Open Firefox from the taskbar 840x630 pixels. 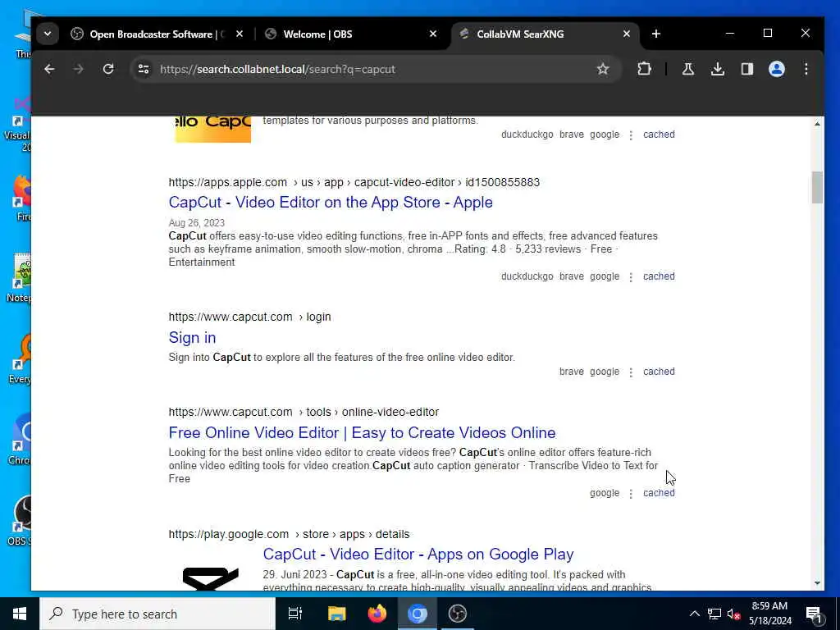[x=377, y=614]
